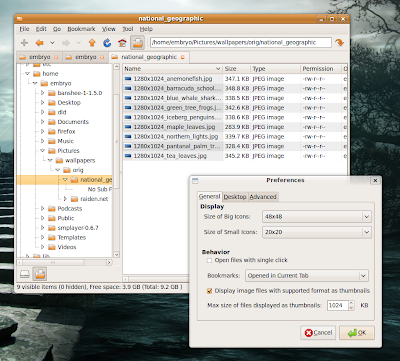This screenshot has height=361, width=400.
Task: Click the Go arrow beside the path bar
Action: click(x=340, y=43)
